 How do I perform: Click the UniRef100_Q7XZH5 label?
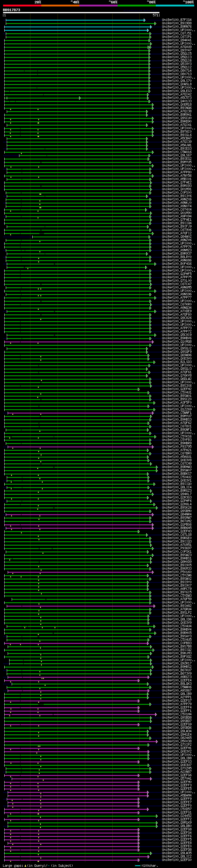(x=177, y=768)
